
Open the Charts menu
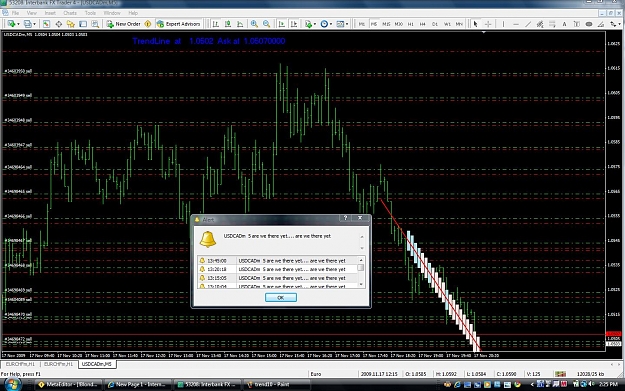pyautogui.click(x=70, y=13)
